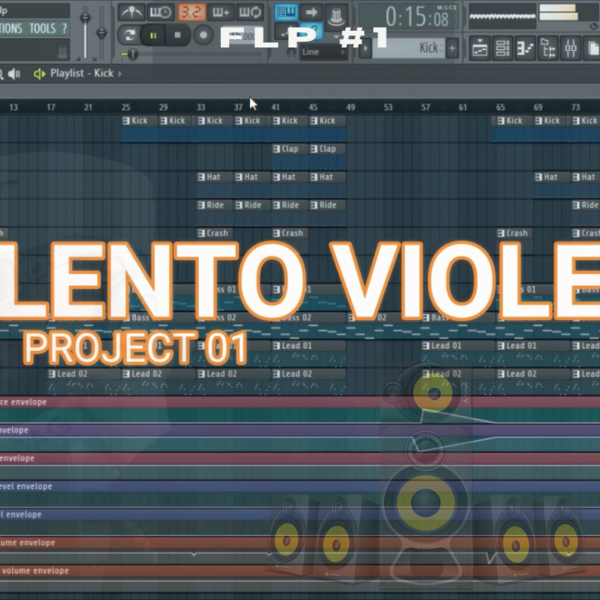Open the ? help menu
This screenshot has width=600, height=600.
pos(64,28)
